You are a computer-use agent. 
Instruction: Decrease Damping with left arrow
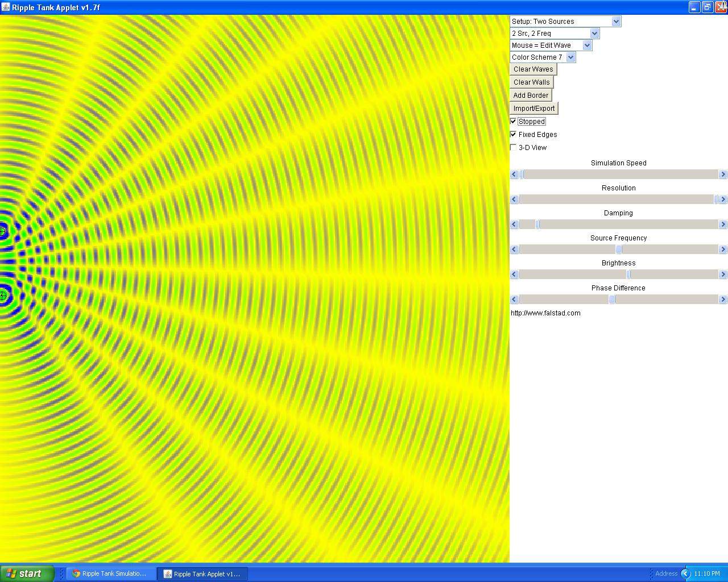[x=514, y=225]
